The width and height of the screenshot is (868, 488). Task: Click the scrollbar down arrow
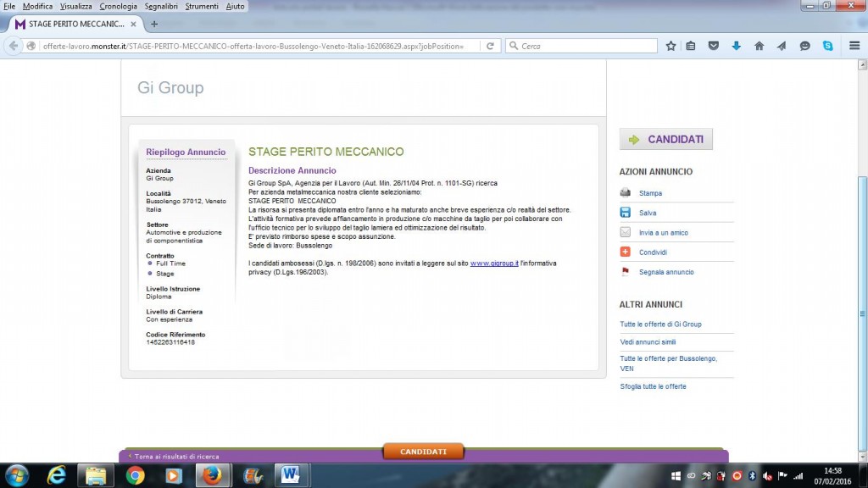[x=862, y=457]
